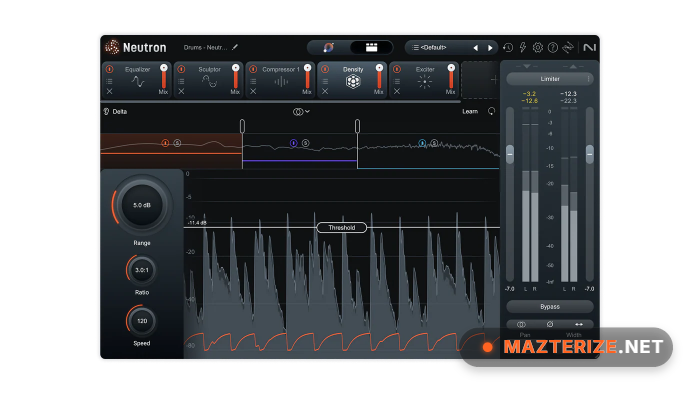700x394 pixels.
Task: Toggle the Sculptor module power
Action: click(181, 69)
